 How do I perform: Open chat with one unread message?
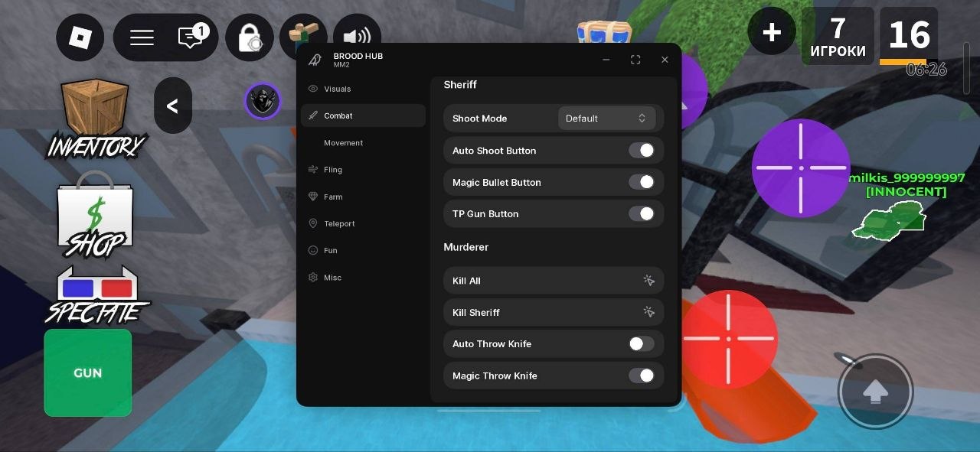(191, 37)
